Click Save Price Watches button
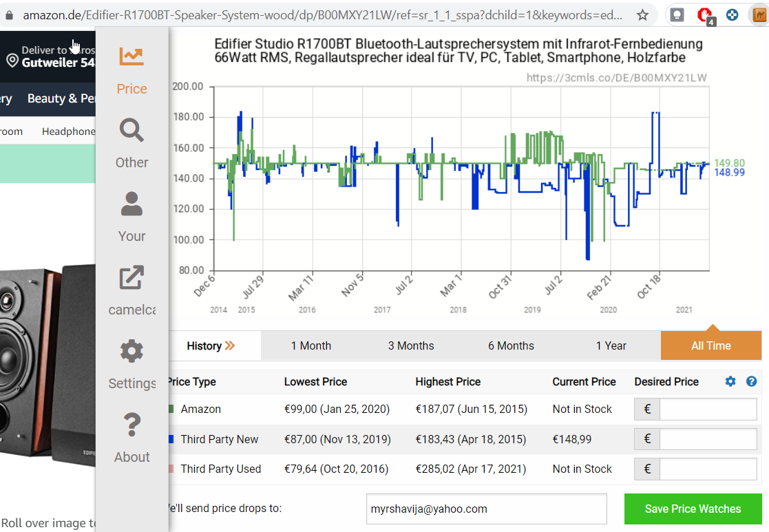The width and height of the screenshot is (769, 532). coord(693,509)
